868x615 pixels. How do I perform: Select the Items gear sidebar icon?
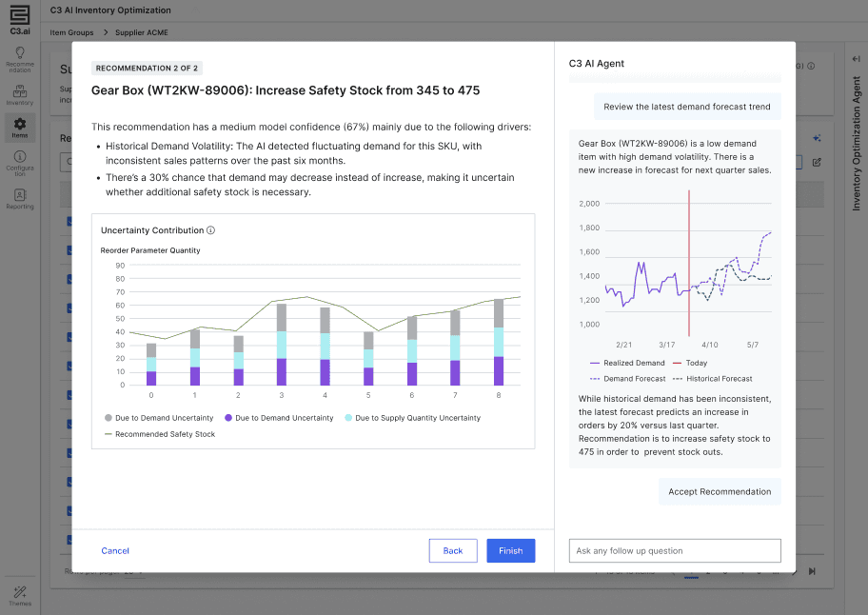point(20,128)
